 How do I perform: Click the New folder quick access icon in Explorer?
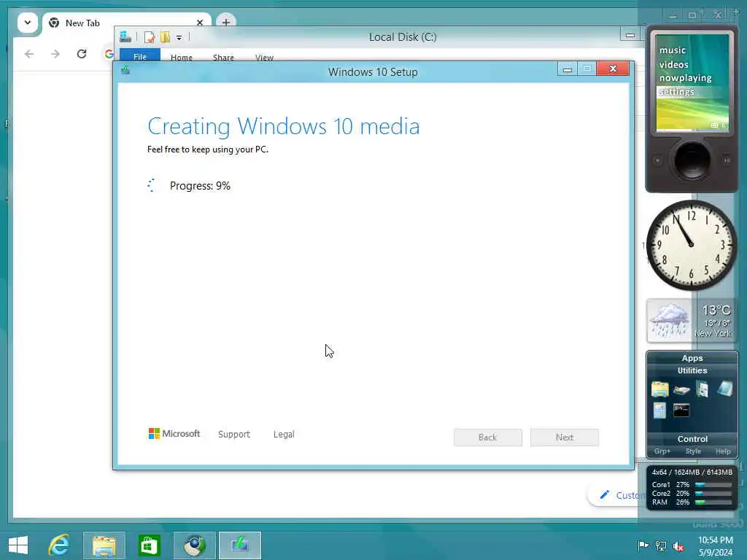coord(166,37)
